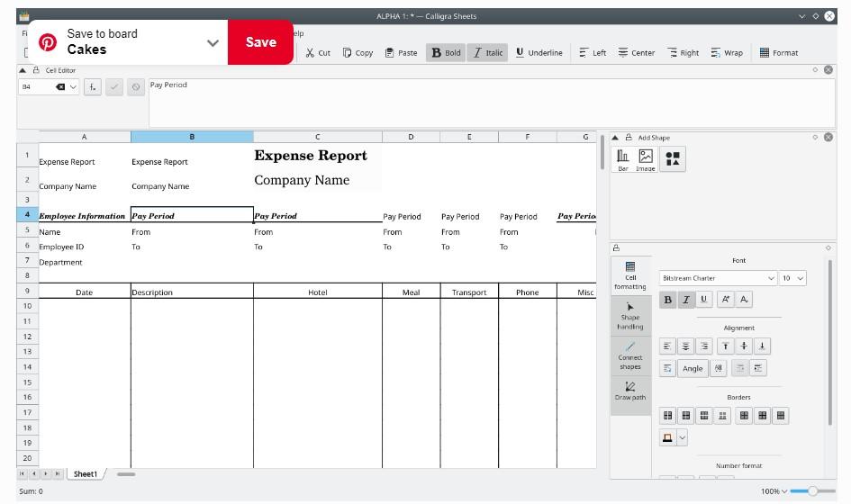Open the font size 10 dropdown
The height and width of the screenshot is (504, 851).
pyautogui.click(x=793, y=279)
